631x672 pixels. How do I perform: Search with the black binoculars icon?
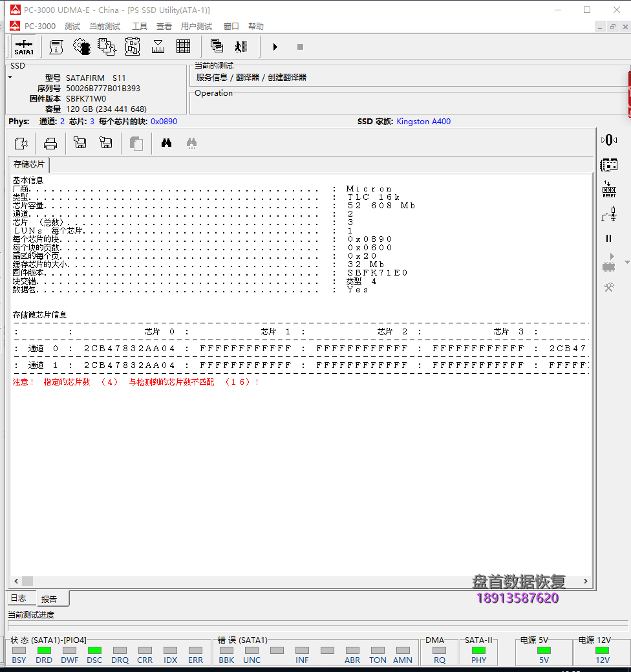click(x=166, y=143)
